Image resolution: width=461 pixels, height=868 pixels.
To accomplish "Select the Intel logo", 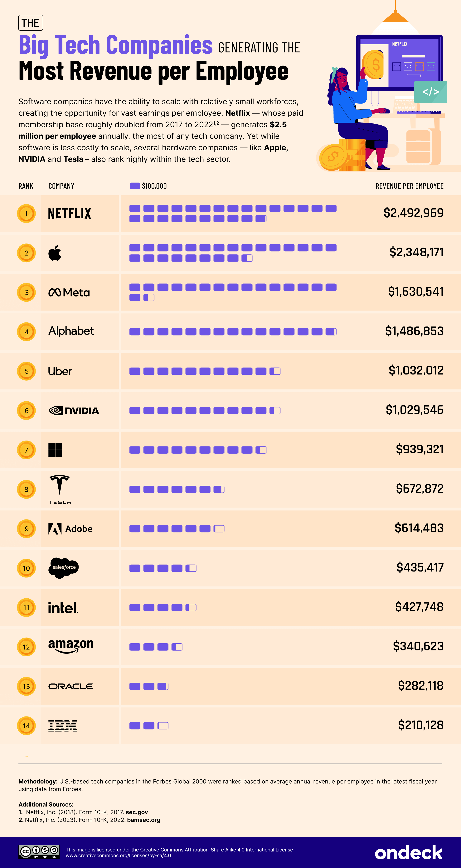I will point(63,608).
